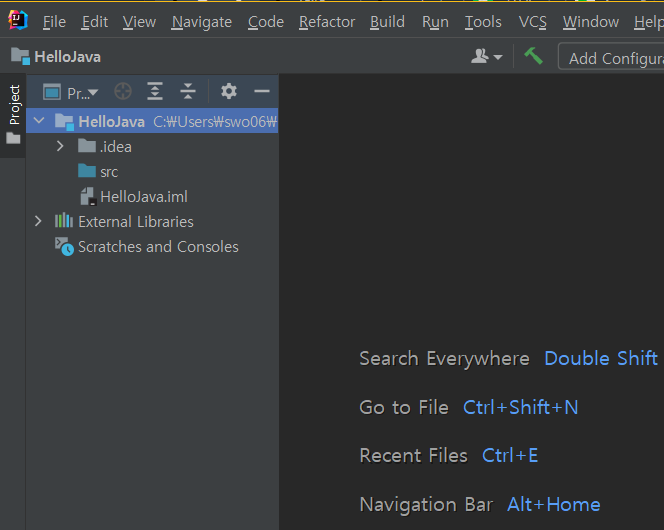This screenshot has width=664, height=530.
Task: Open the Help menu
Action: point(649,22)
